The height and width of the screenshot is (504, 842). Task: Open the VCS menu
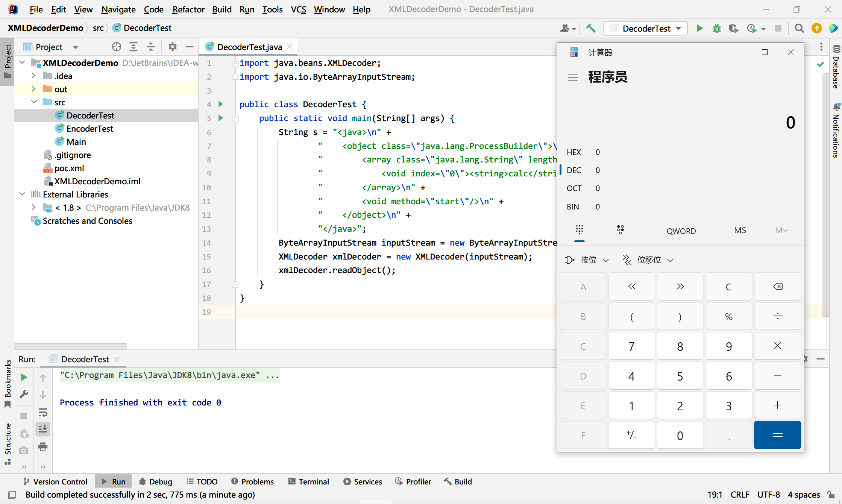299,9
